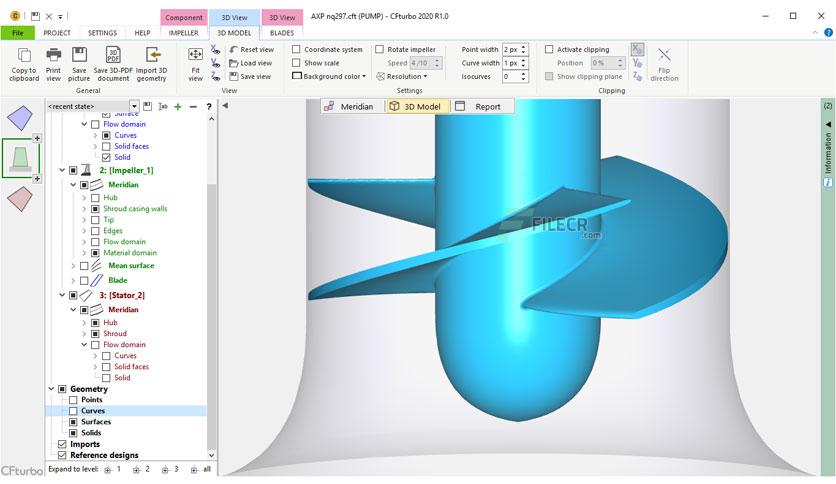Collapse the 3: [Stator_2] node
This screenshot has width=836, height=484.
pos(62,295)
